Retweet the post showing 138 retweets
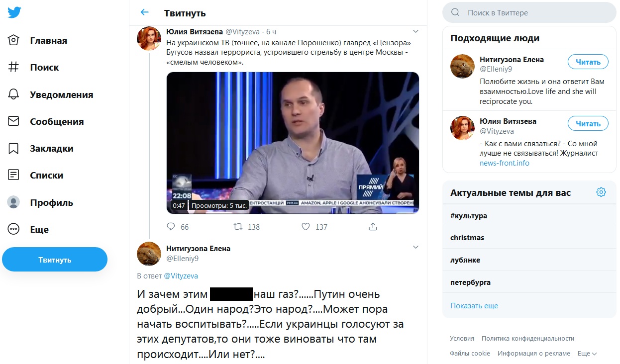Screen dimensions: 620x364 [x=238, y=226]
